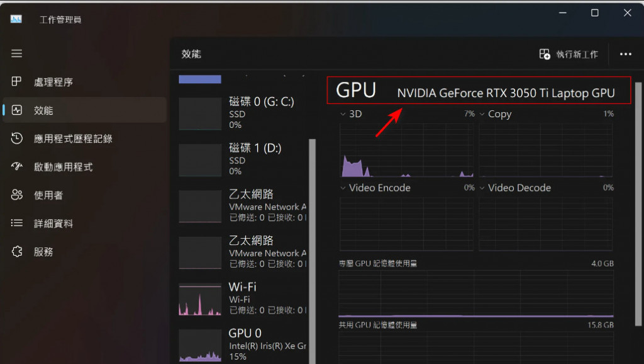644x364 pixels.
Task: Open the hamburger navigation menu
Action: (x=16, y=54)
